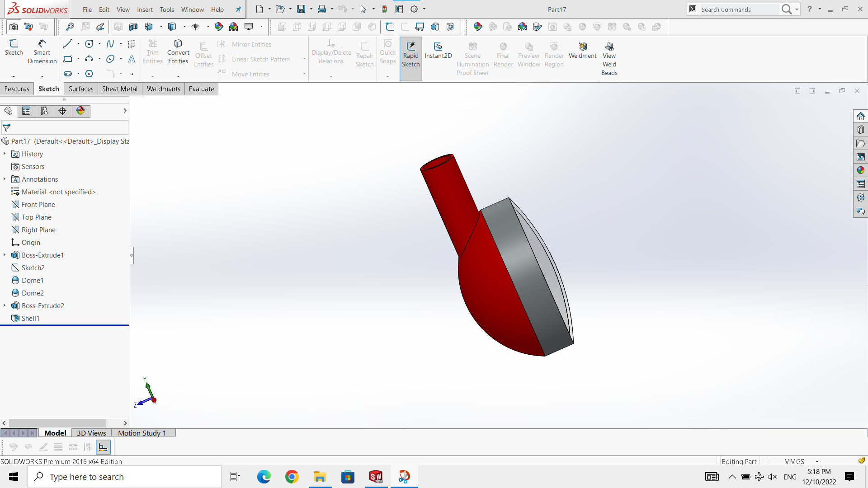Select the Polygon sketch tool
868x488 pixels.
(x=90, y=74)
